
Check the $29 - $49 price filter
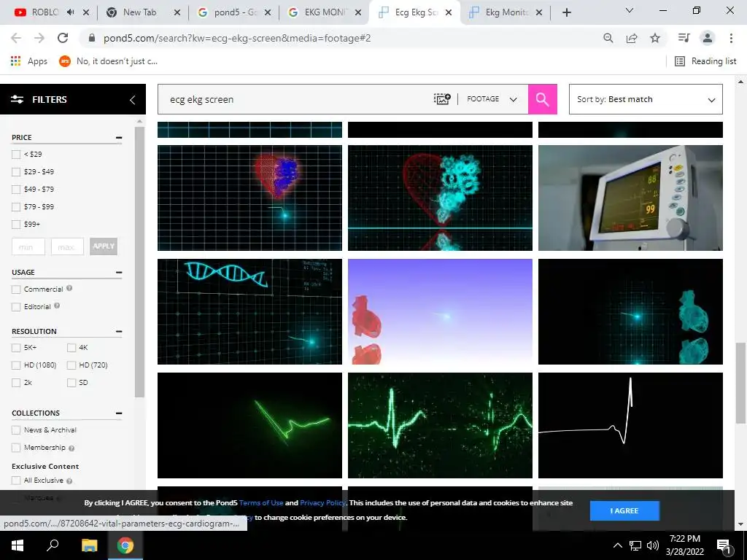(x=16, y=172)
